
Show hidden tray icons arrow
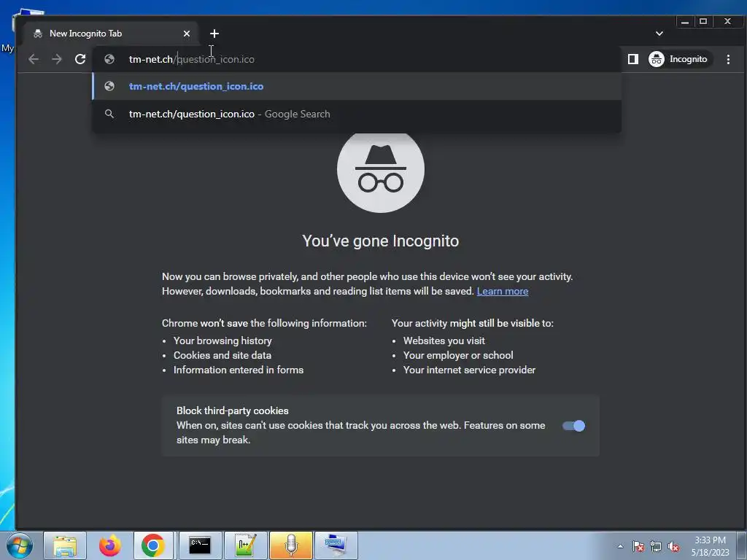620,546
